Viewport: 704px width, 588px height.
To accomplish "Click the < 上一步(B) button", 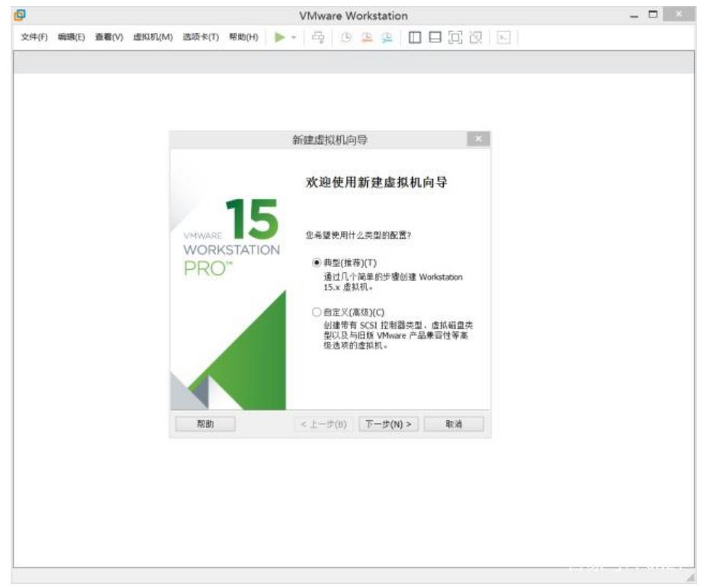I will click(x=323, y=424).
